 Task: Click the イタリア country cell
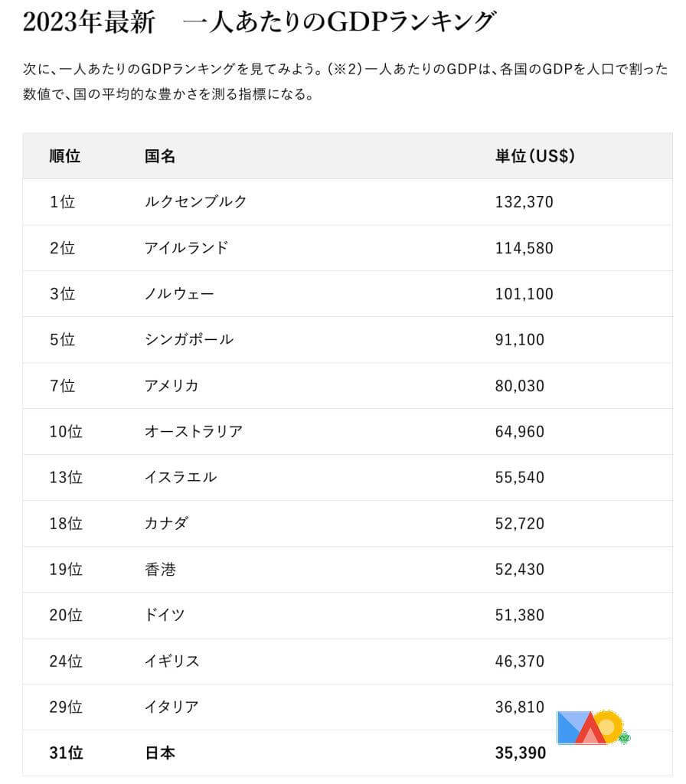pos(171,707)
